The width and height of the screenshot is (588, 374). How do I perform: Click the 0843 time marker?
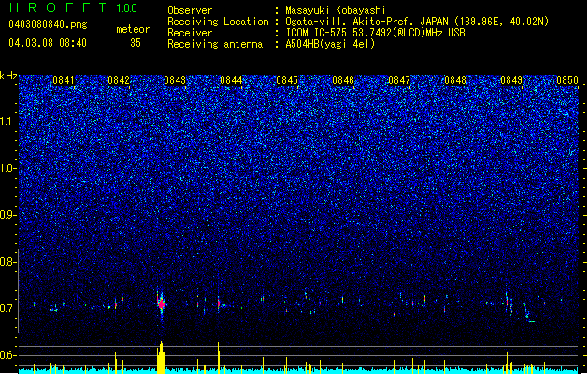coord(175,80)
